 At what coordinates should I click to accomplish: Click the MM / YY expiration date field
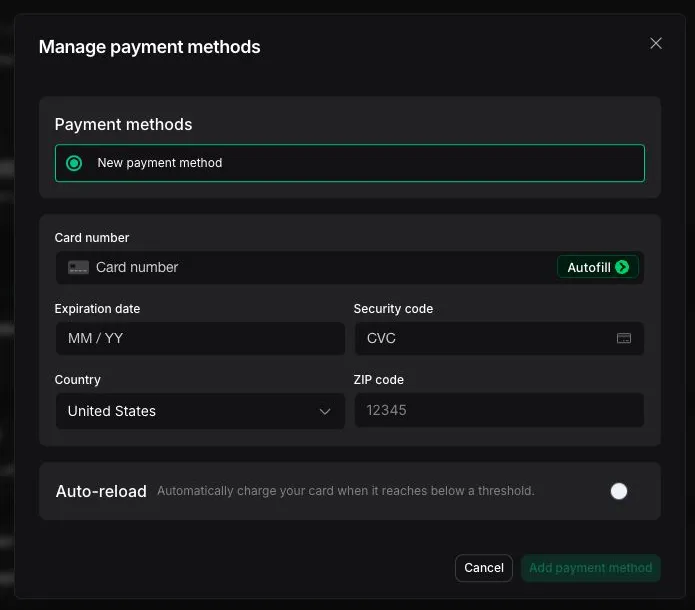click(x=200, y=338)
